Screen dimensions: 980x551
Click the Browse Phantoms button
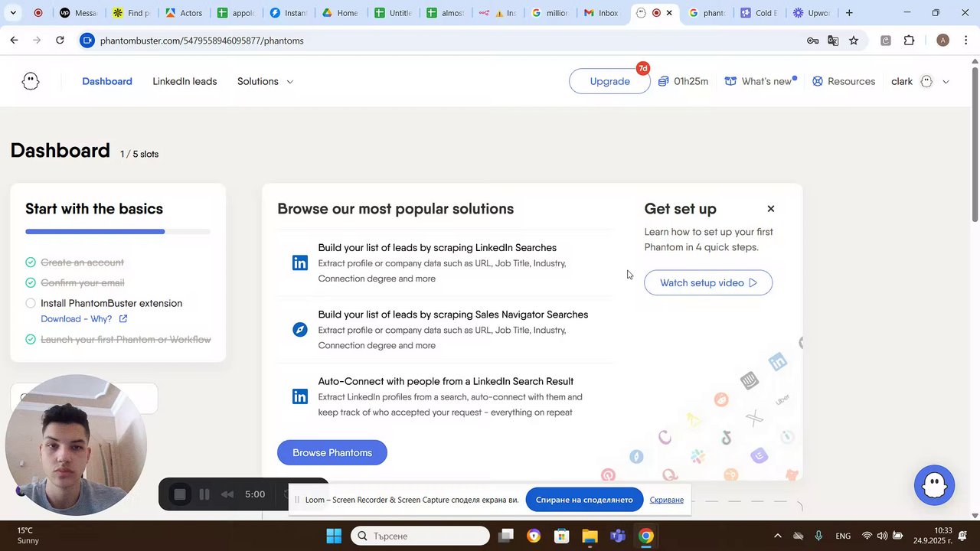click(332, 452)
